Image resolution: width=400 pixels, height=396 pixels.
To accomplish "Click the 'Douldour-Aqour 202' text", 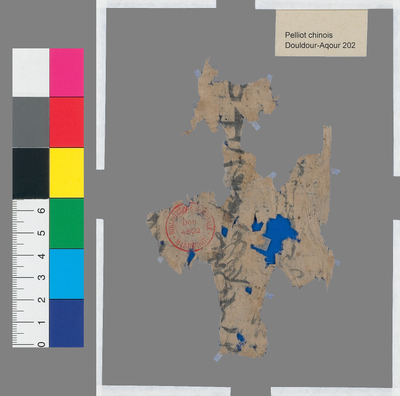I will tap(320, 45).
